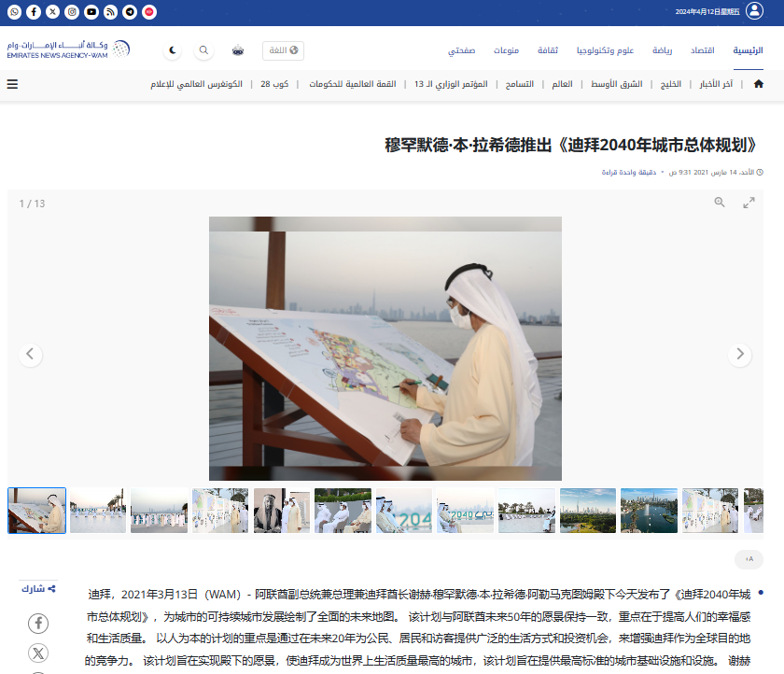The height and width of the screenshot is (674, 784).
Task: Toggle zoom on the gallery image
Action: click(x=720, y=203)
